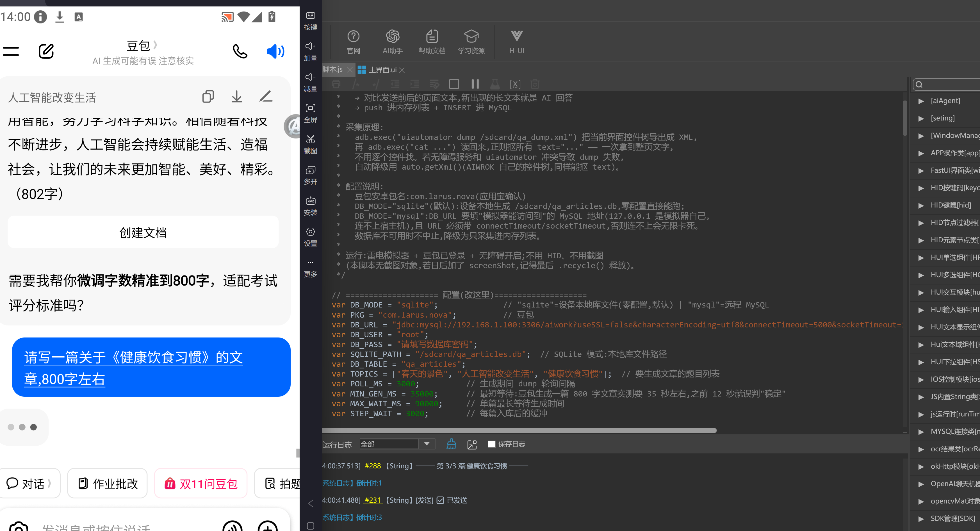Image resolution: width=980 pixels, height=531 pixels.
Task: Switch to the 脚本.js tab
Action: (332, 70)
